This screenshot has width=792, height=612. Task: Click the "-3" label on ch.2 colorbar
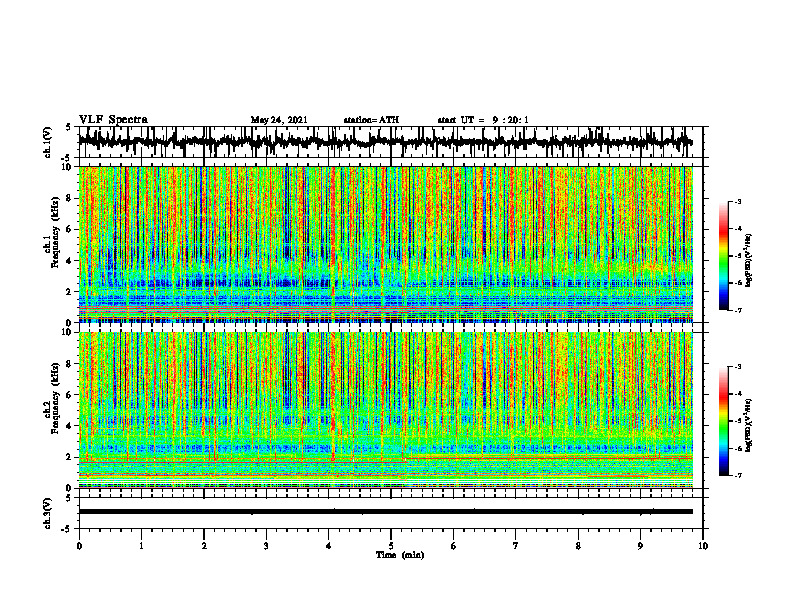click(737, 367)
